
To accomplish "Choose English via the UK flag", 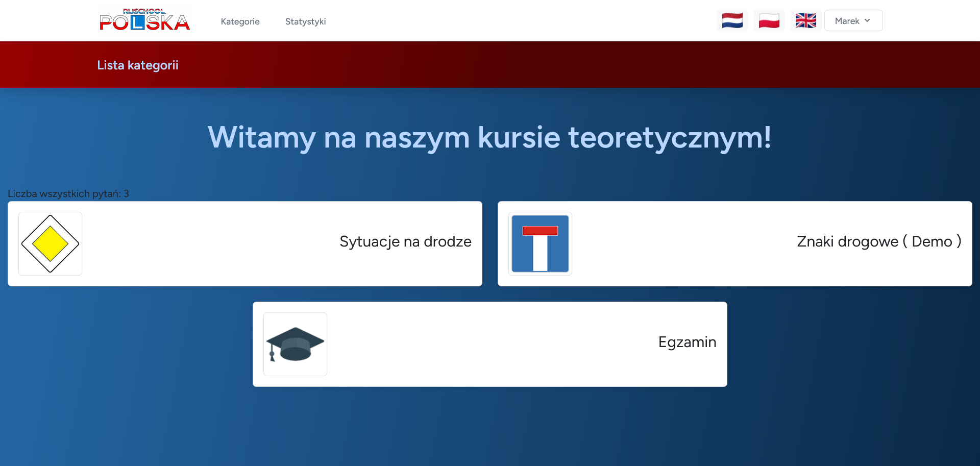I will tap(805, 20).
